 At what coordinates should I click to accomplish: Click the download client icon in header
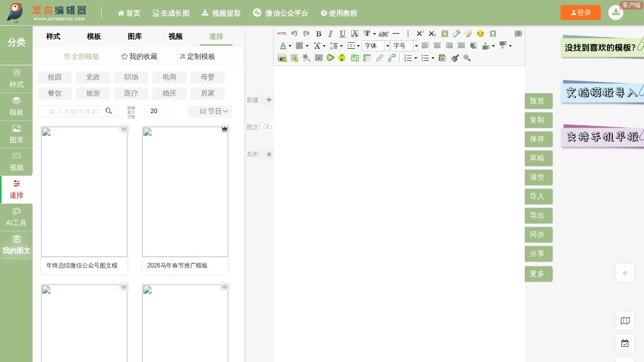coord(616,13)
